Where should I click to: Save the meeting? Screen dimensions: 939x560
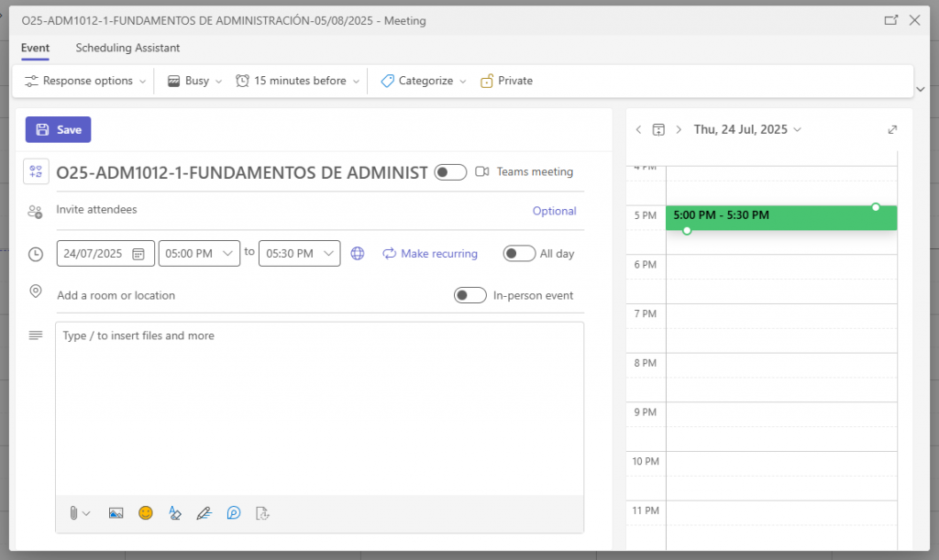point(58,130)
